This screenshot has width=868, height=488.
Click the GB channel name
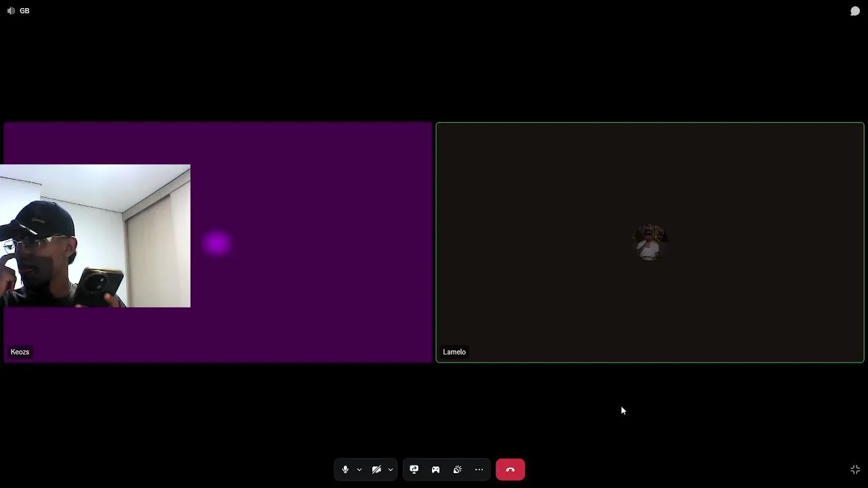[x=24, y=11]
